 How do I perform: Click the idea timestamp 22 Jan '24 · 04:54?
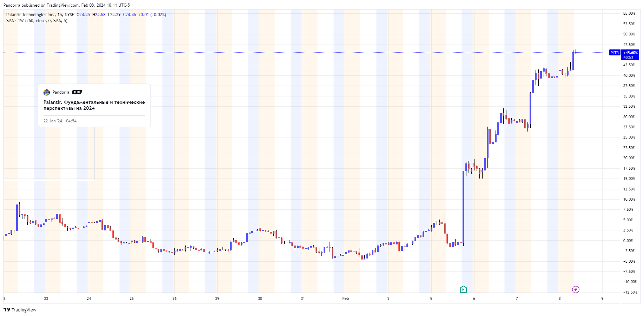[60, 121]
